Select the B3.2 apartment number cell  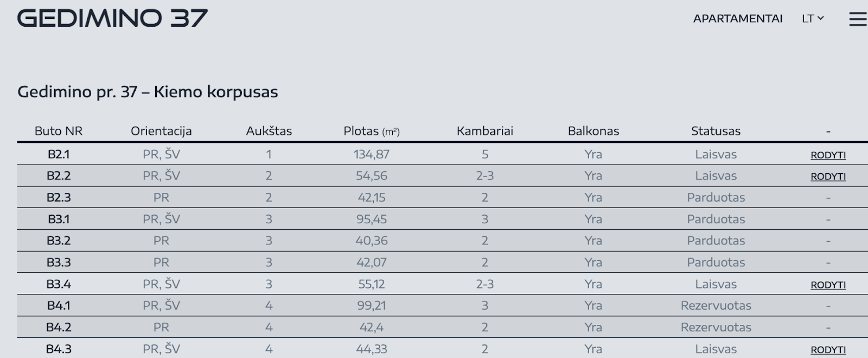point(59,241)
